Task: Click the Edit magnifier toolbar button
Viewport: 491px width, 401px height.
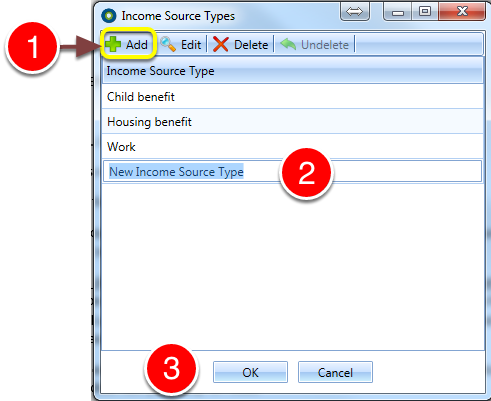Action: click(181, 44)
